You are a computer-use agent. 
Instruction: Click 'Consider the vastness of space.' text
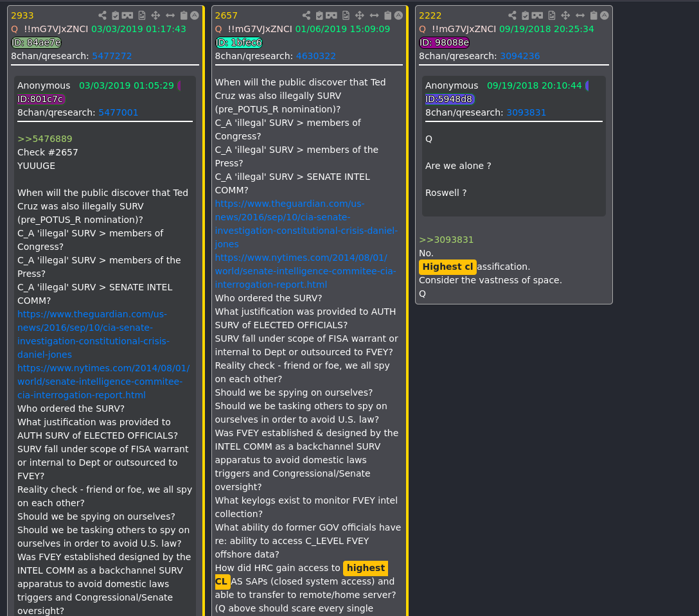(490, 280)
